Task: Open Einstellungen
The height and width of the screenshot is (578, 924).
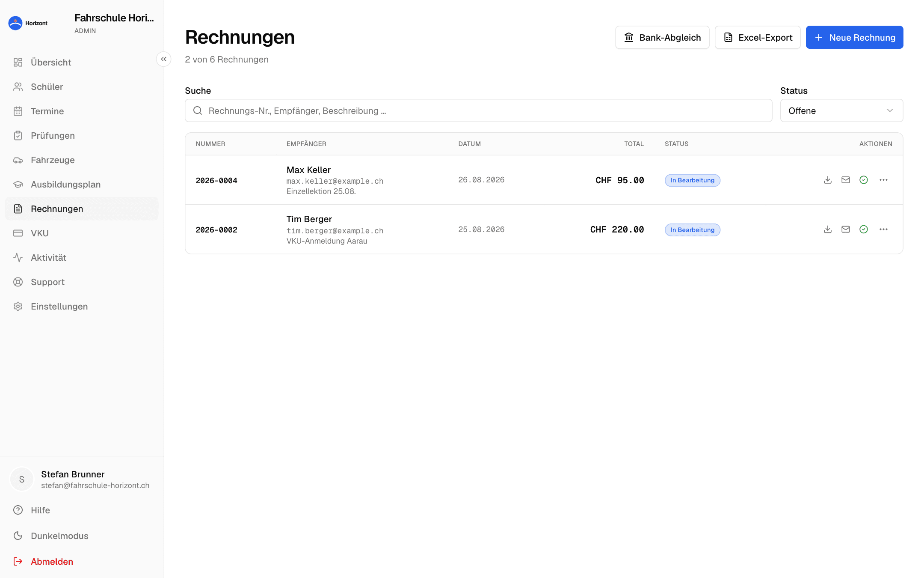Action: (x=82, y=307)
